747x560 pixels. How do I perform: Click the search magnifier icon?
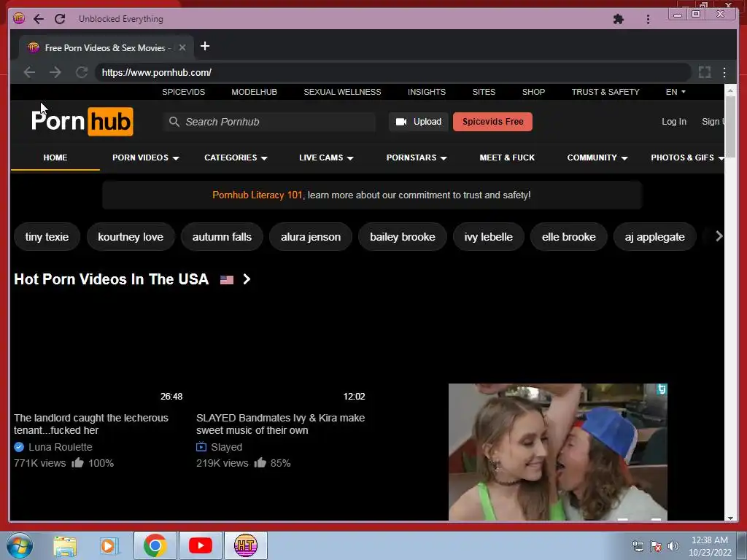click(174, 122)
